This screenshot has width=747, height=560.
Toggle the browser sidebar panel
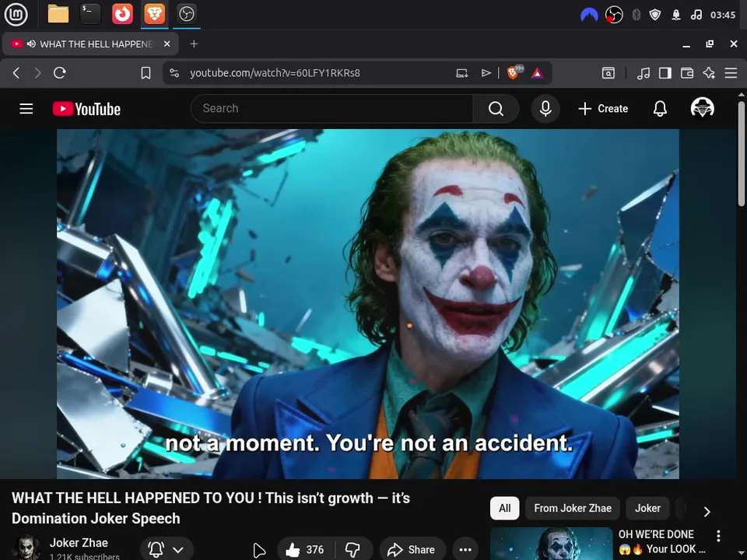click(x=665, y=73)
